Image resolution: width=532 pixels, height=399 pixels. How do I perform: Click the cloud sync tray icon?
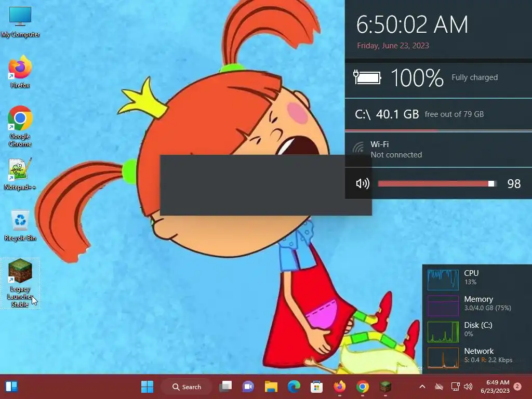click(x=439, y=387)
